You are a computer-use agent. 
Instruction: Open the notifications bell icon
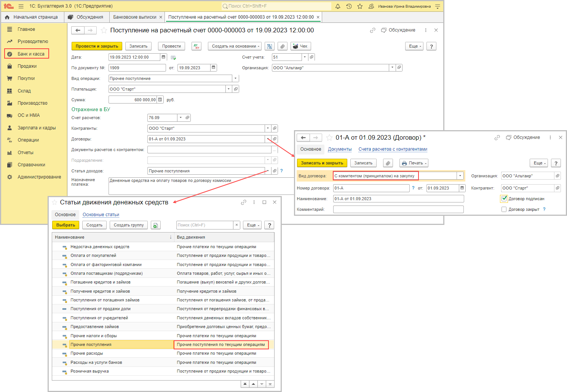338,6
